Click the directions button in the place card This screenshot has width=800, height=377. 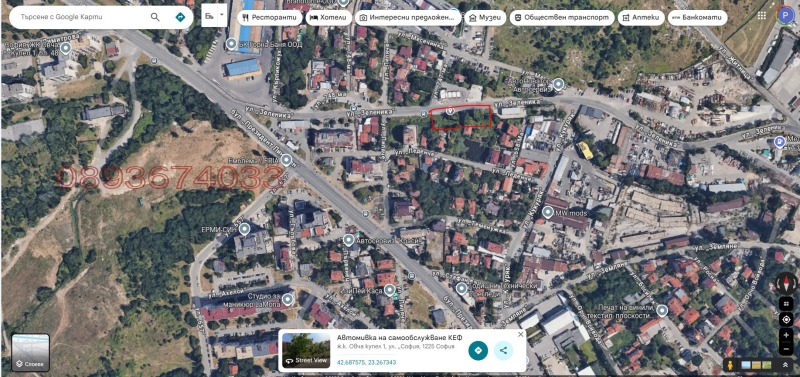478,350
